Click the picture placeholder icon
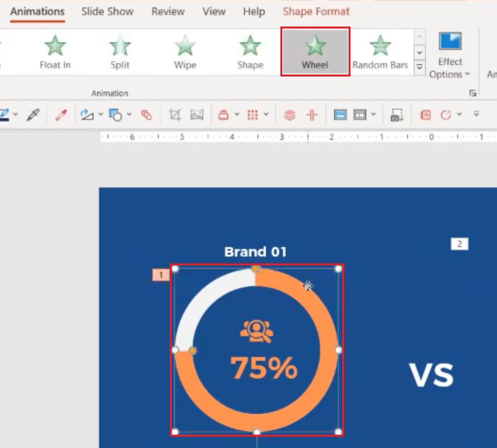Image resolution: width=497 pixels, height=448 pixels. (197, 115)
